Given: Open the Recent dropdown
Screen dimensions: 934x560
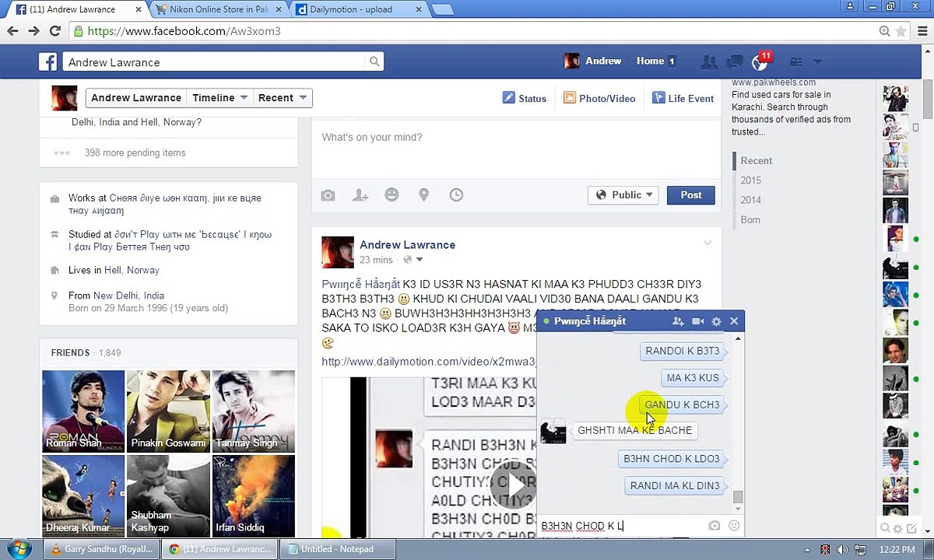Looking at the screenshot, I should click(282, 98).
